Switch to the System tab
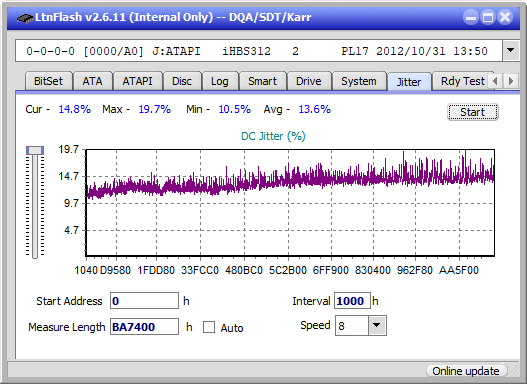 tap(359, 81)
